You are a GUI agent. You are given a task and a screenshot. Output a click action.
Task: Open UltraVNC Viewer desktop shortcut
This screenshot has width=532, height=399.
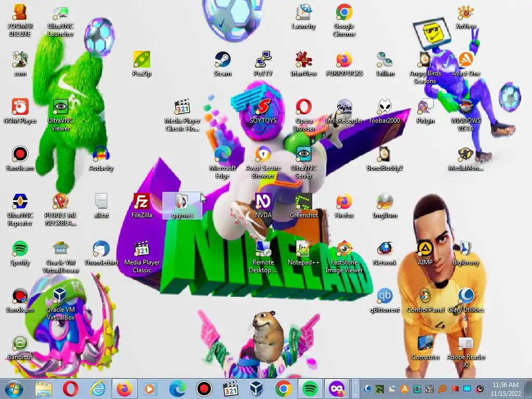pyautogui.click(x=60, y=115)
